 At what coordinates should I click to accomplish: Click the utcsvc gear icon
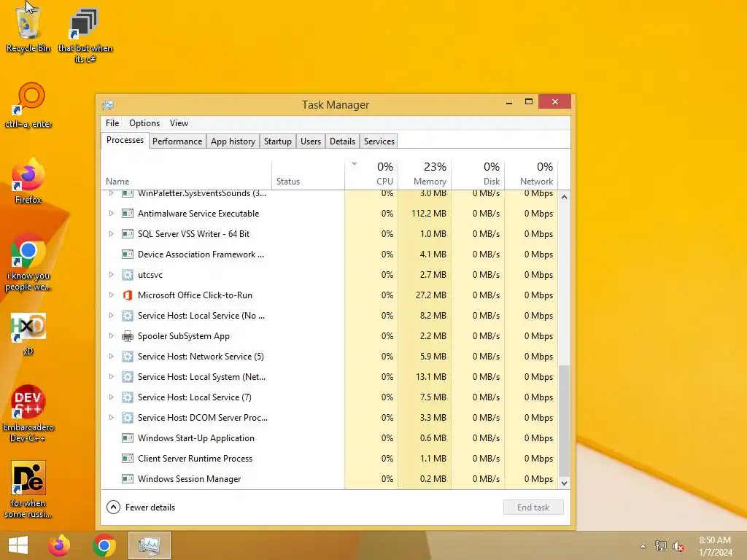127,275
